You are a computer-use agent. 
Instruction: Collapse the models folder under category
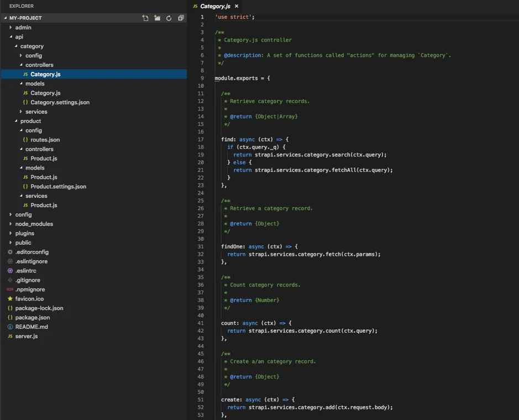point(21,83)
